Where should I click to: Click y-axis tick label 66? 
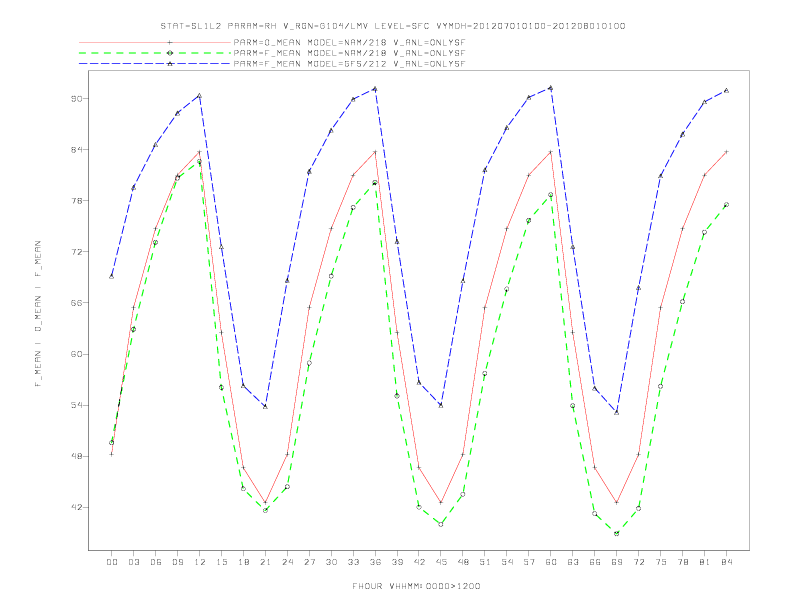click(76, 303)
